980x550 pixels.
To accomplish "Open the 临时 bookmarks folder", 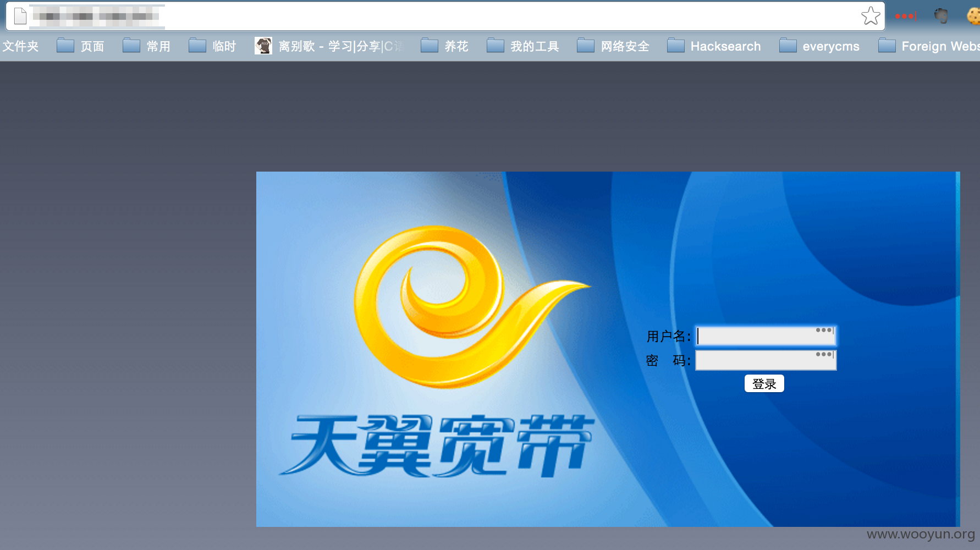I will coord(213,46).
